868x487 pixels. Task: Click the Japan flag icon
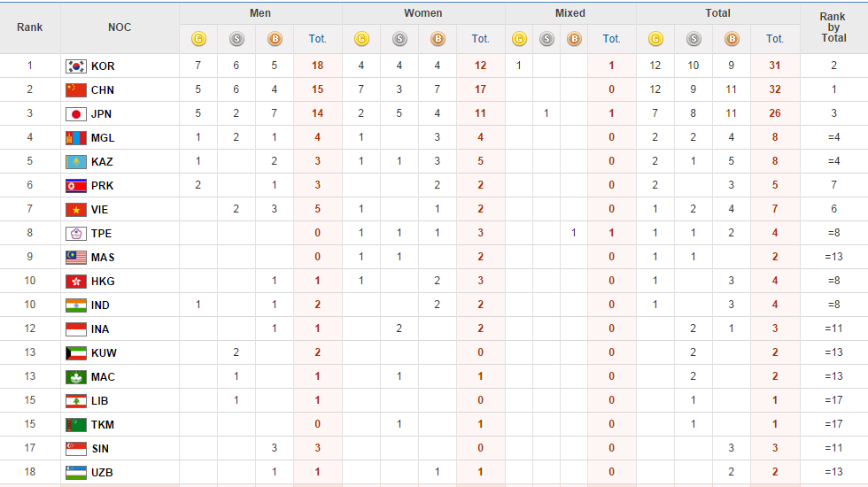pos(76,114)
